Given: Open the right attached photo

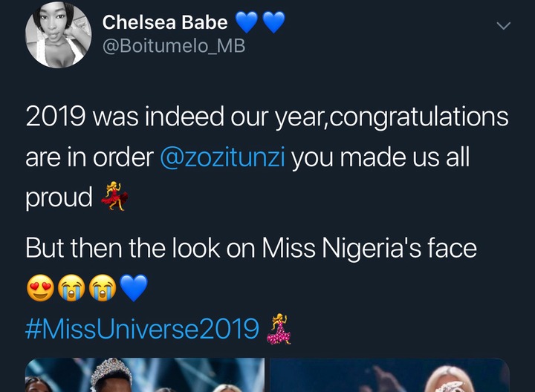Looking at the screenshot, I should (x=389, y=375).
